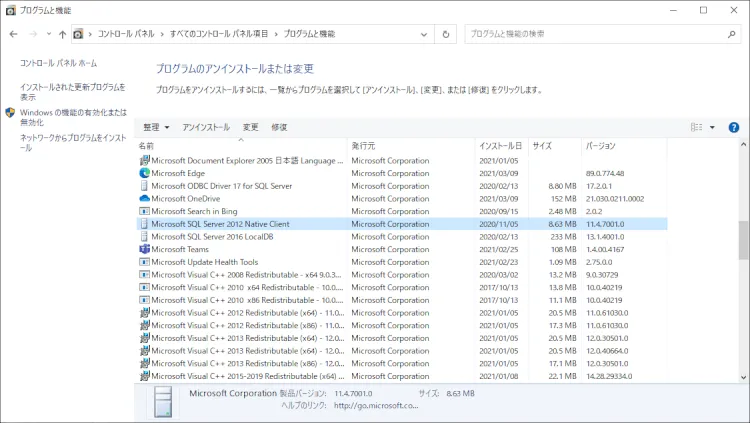Click the Visual C++ 2015-2019 Redistributable icon
This screenshot has height=423, width=750.
tap(144, 376)
